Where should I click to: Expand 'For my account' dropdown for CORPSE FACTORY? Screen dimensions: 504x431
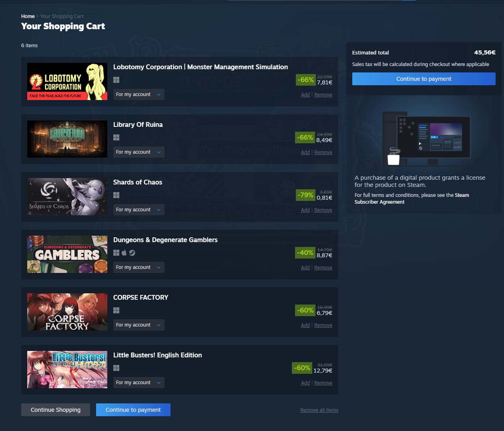pyautogui.click(x=139, y=325)
